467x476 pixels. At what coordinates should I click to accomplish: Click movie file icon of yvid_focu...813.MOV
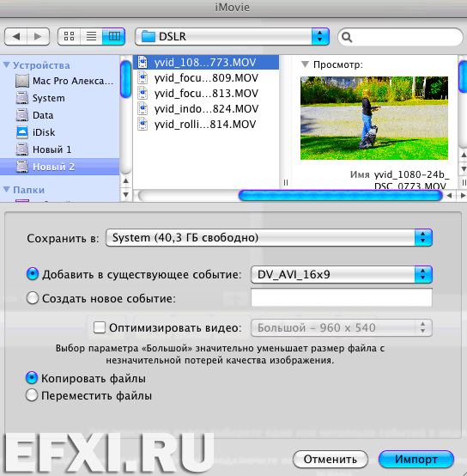tap(143, 93)
